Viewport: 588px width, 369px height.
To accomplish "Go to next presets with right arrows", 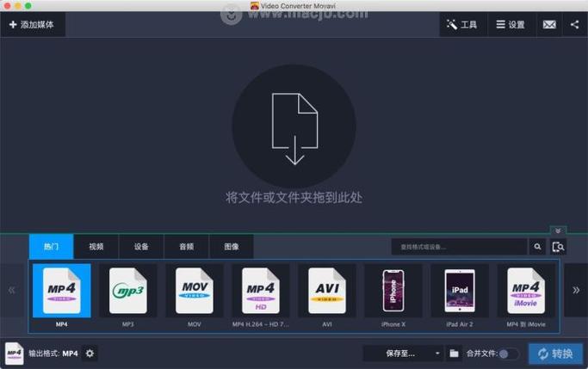I will [x=576, y=291].
